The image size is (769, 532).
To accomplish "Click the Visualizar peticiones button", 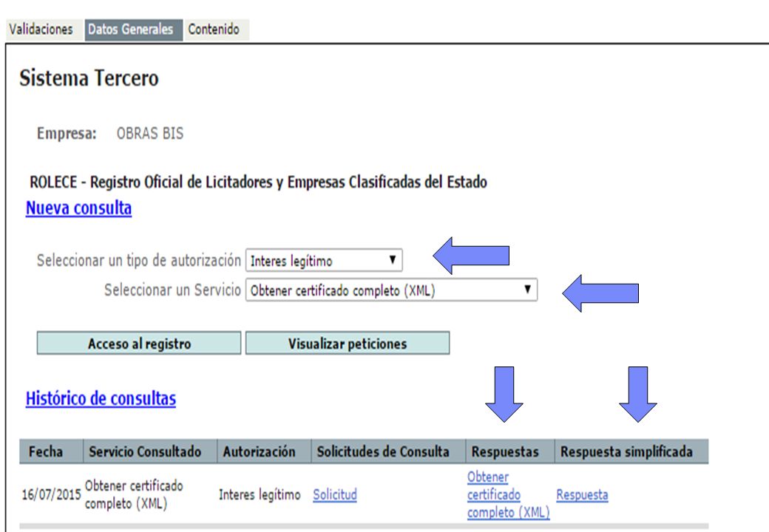I will click(x=348, y=343).
